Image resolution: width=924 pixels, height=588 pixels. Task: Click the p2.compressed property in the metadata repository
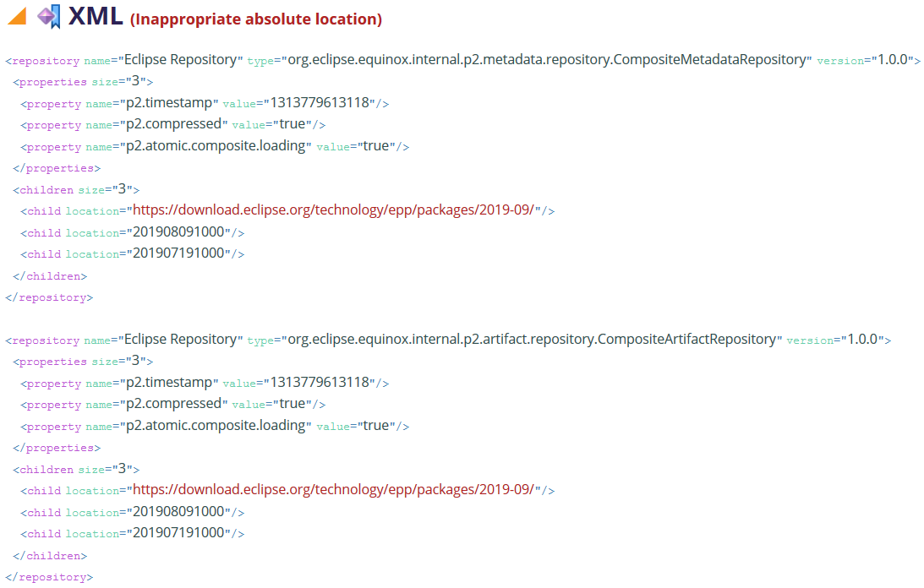(x=174, y=124)
